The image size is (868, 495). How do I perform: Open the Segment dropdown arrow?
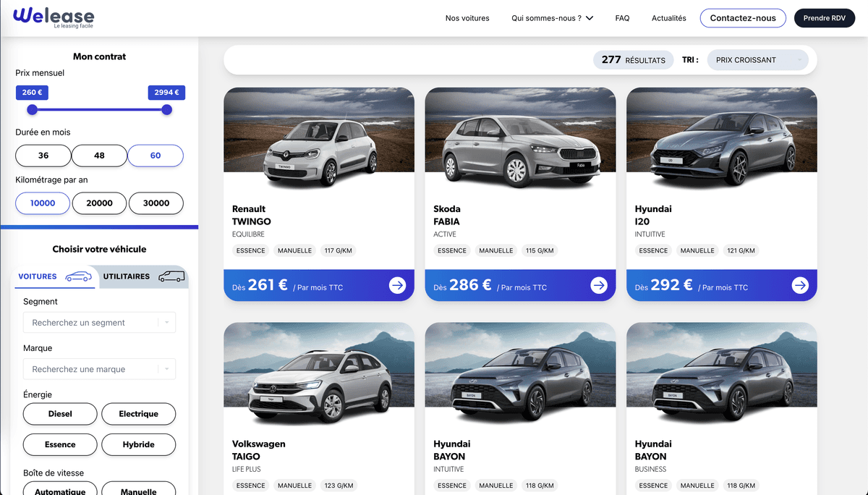[x=166, y=323]
